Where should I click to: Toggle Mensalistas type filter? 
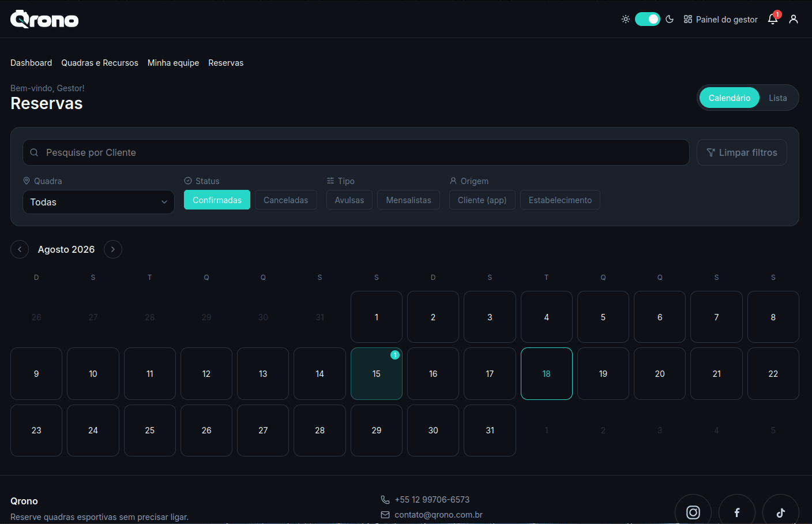408,200
